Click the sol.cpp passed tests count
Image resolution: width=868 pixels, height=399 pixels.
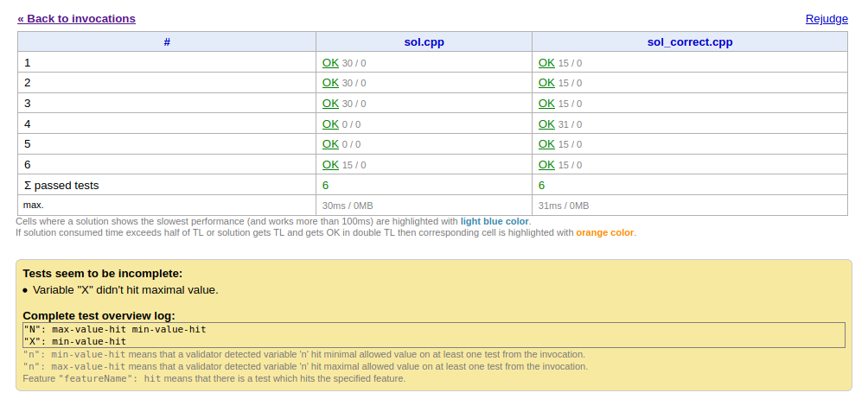(x=325, y=185)
